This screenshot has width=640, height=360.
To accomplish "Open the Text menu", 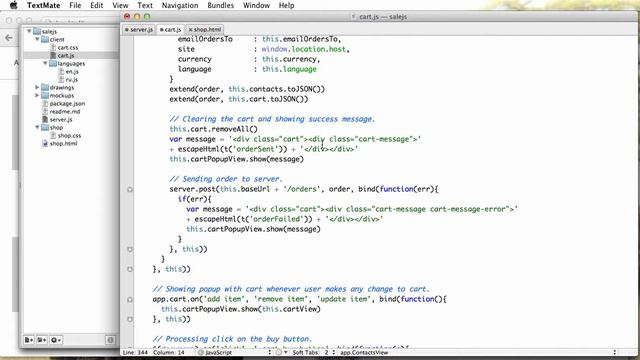I will point(145,5).
